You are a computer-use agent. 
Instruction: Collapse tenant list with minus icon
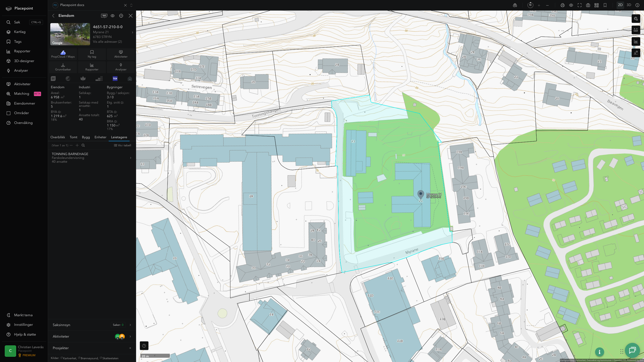pos(71,145)
